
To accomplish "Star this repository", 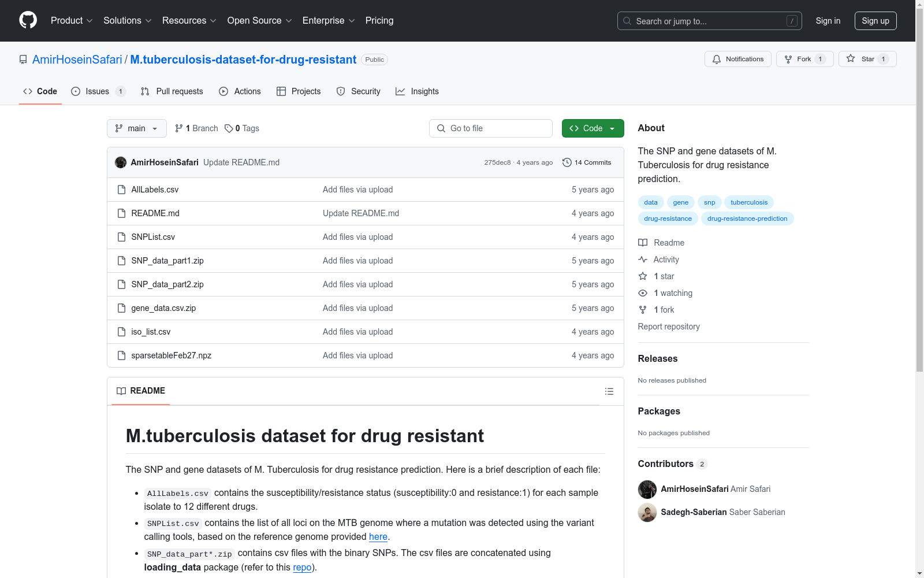I will pos(867,59).
